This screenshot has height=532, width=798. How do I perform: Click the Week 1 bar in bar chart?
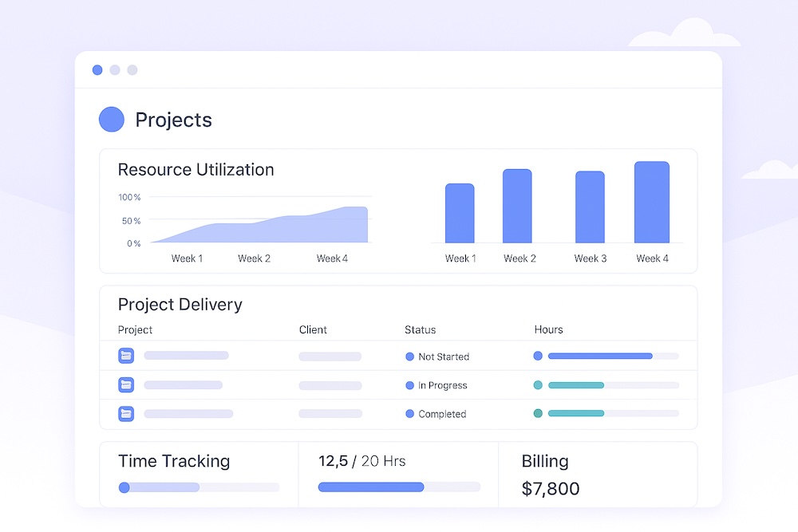460,214
